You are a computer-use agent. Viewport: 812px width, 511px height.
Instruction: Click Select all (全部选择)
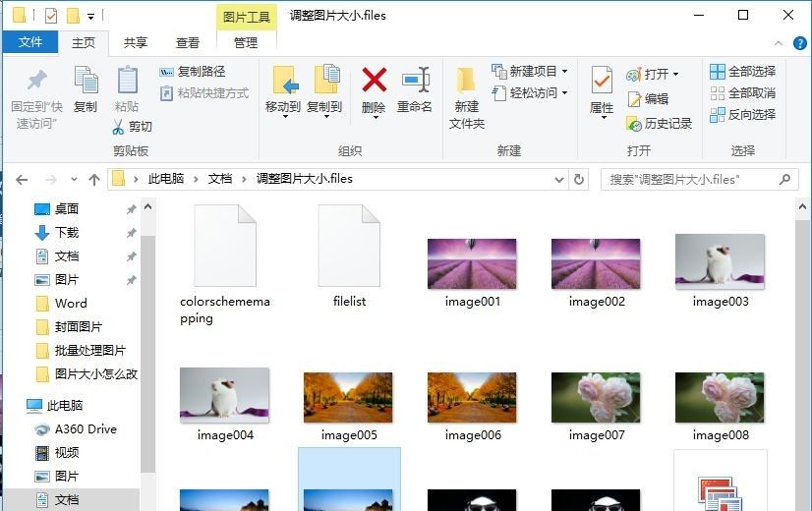[x=742, y=72]
